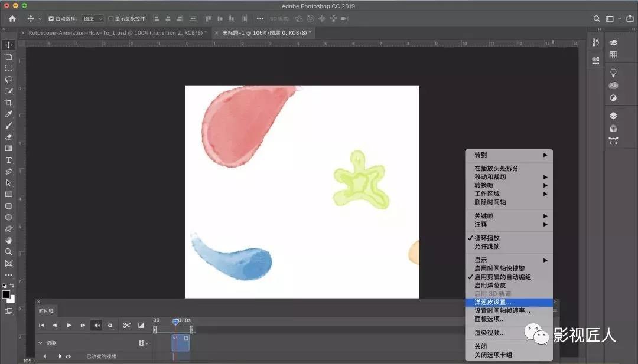Enable the 显示变换控件 checkbox

pyautogui.click(x=110, y=18)
